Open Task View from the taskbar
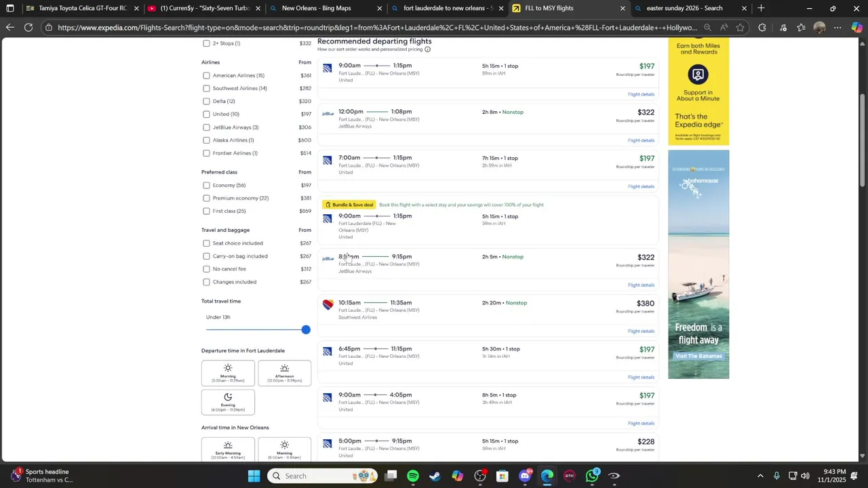 (391, 476)
